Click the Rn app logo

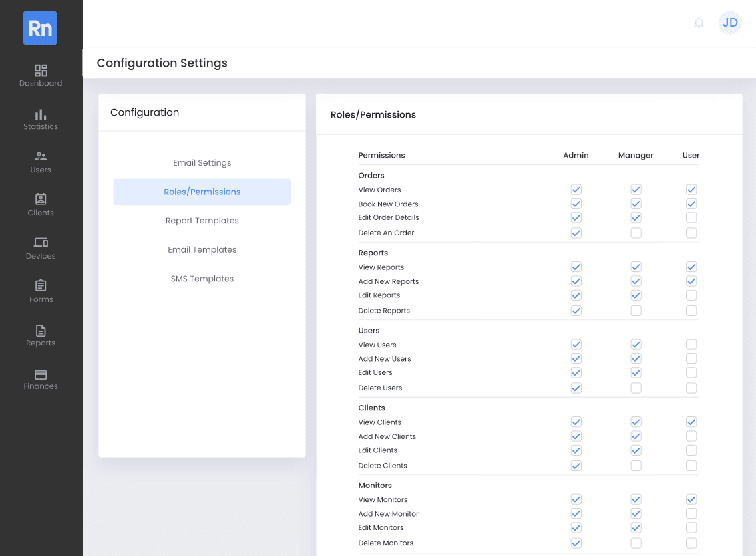(x=40, y=29)
